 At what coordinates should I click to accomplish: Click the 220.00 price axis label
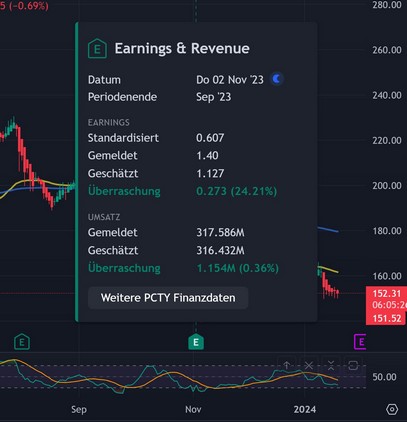[x=387, y=140]
